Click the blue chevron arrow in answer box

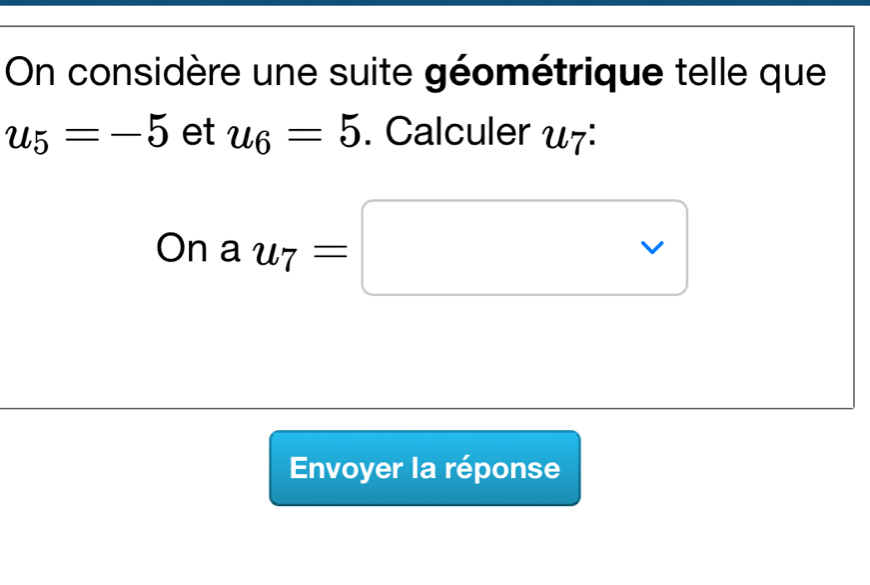click(x=654, y=248)
